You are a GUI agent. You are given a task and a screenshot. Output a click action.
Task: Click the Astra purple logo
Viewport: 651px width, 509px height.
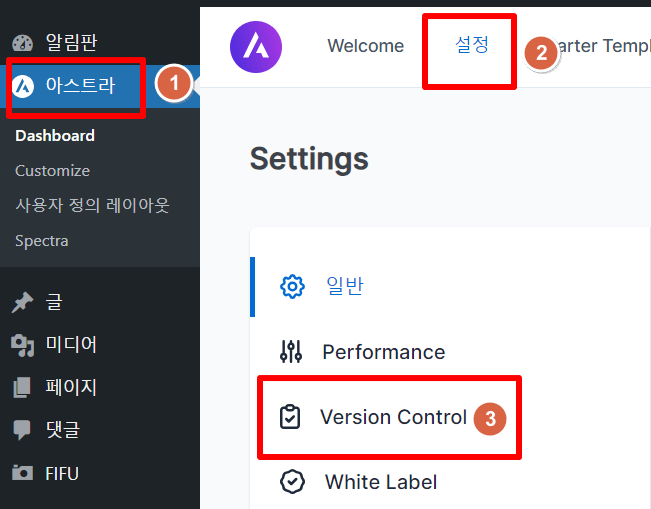256,47
